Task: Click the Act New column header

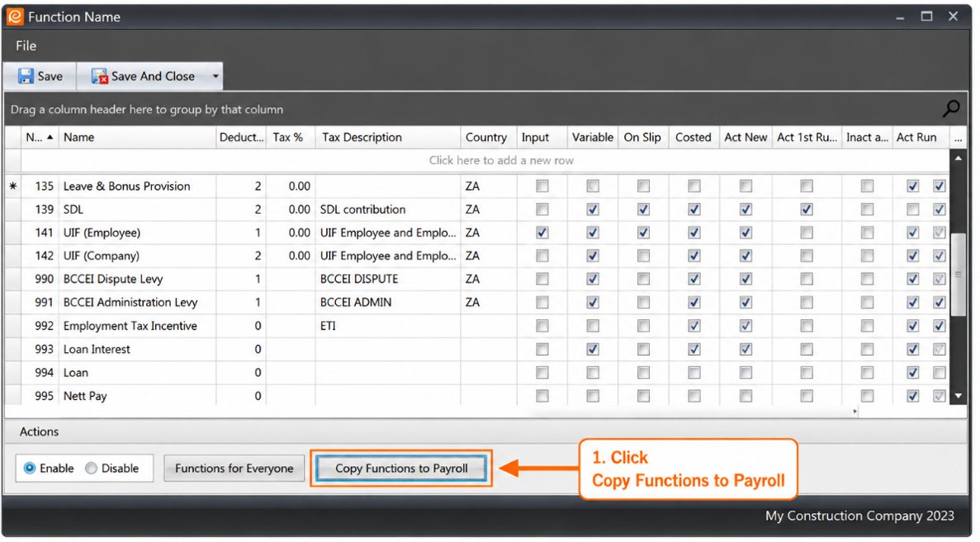Action: 746,138
